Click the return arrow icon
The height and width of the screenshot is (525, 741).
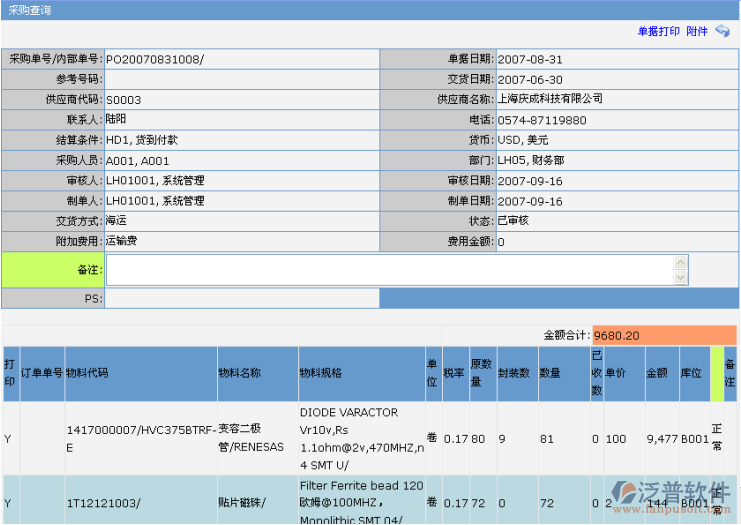[723, 31]
